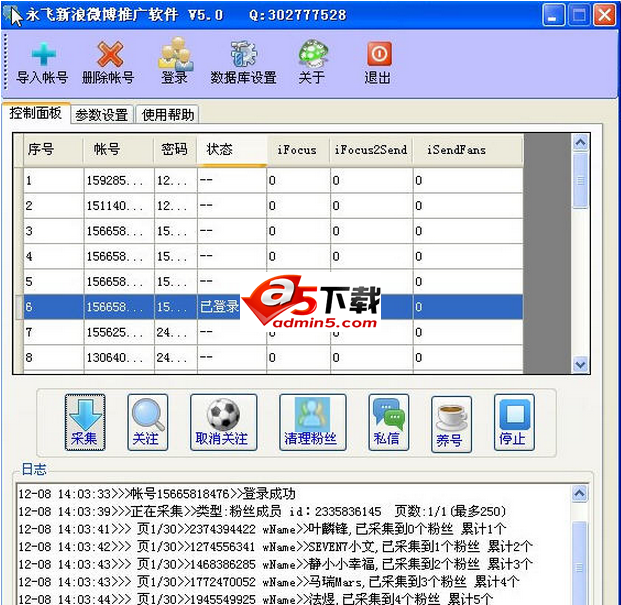Select row 7 account 155625...
This screenshot has height=605, width=621.
pos(273,332)
